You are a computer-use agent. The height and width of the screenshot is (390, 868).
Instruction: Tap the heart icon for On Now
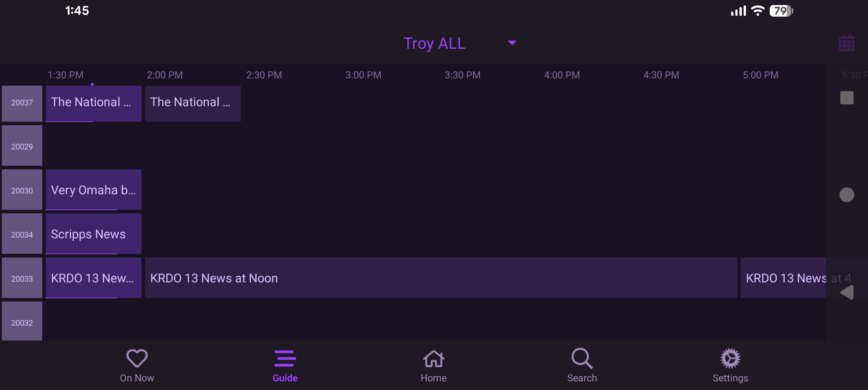coord(137,358)
